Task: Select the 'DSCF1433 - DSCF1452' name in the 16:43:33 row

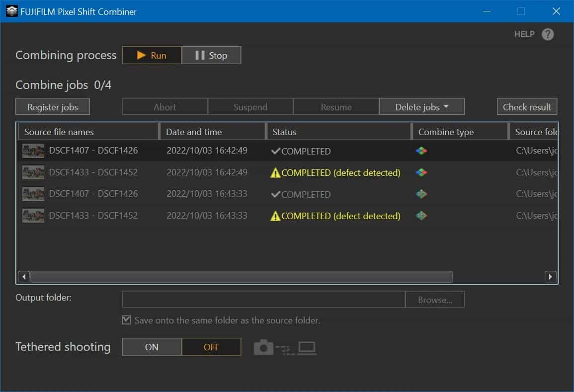Action: pyautogui.click(x=93, y=216)
